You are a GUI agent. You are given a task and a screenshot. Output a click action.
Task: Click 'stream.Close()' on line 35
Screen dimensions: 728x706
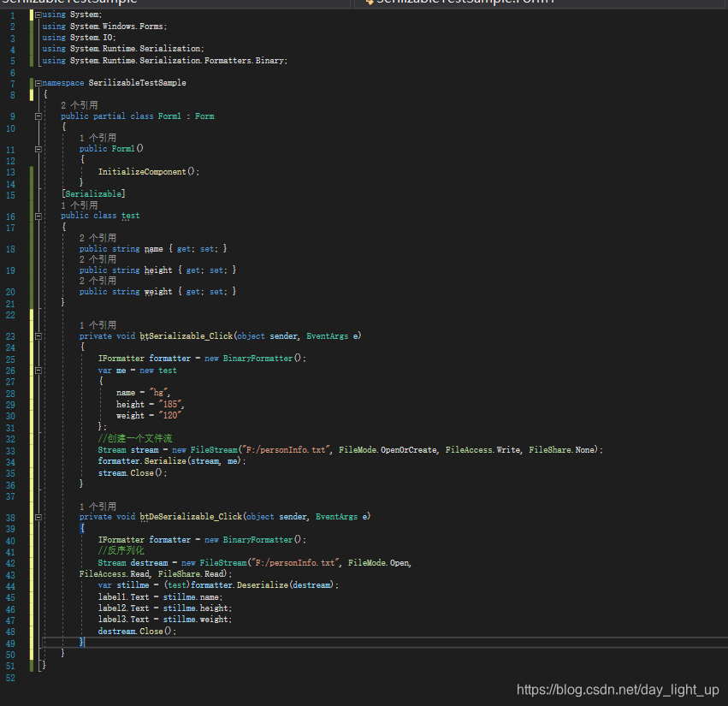tap(130, 473)
